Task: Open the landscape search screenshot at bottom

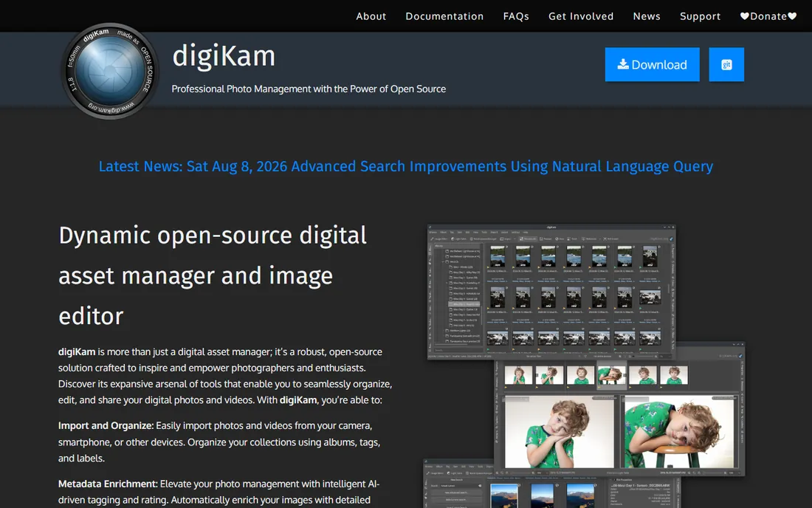Action: (x=552, y=484)
